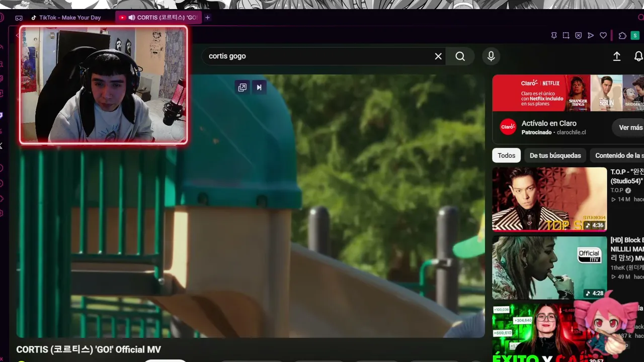644x362 pixels.
Task: Bookmark page with the heart icon
Action: click(603, 36)
